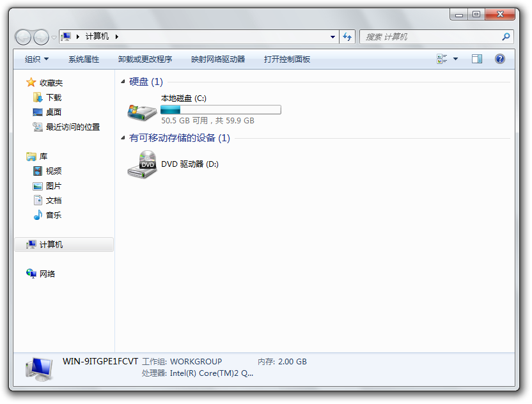
Task: Click the C drive capacity bar
Action: click(221, 109)
